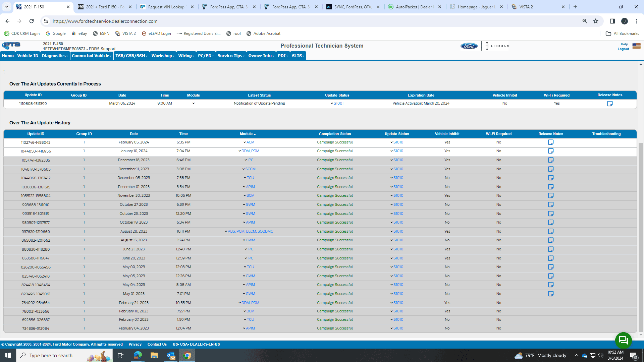644x362 pixels.
Task: Click the Ford oval logo
Action: (469, 46)
